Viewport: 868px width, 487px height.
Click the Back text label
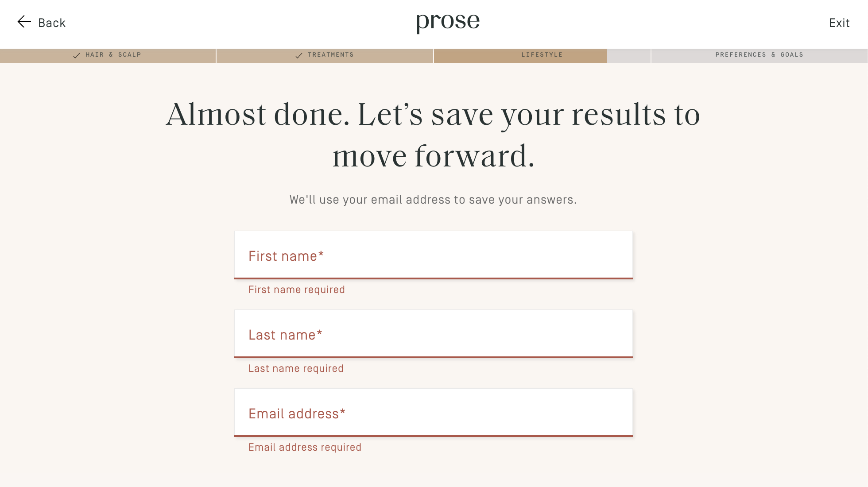point(52,23)
